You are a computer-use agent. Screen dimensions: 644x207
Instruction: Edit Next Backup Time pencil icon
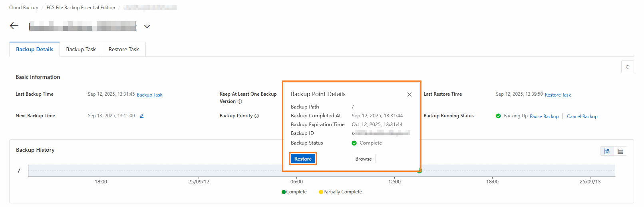pos(141,116)
